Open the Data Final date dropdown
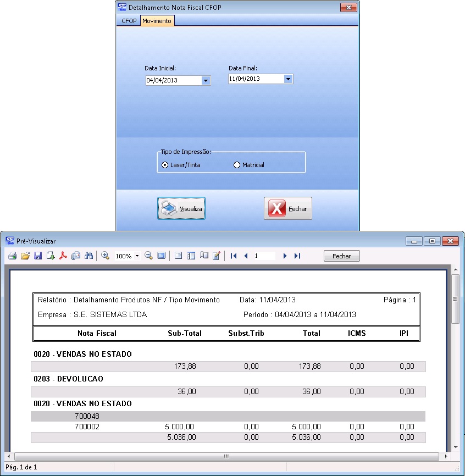 pyautogui.click(x=288, y=79)
